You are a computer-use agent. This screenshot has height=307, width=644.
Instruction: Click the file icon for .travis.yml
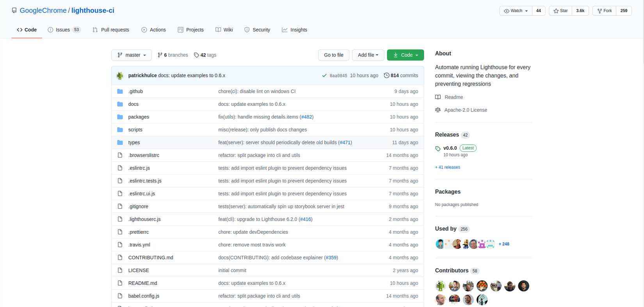point(120,245)
